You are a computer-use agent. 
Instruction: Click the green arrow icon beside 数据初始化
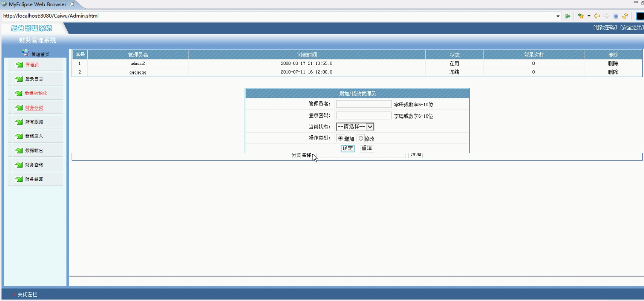tap(19, 93)
